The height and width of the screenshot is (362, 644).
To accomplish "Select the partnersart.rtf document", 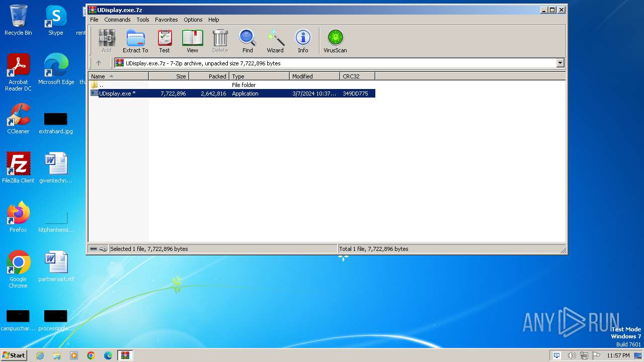I will tap(56, 266).
